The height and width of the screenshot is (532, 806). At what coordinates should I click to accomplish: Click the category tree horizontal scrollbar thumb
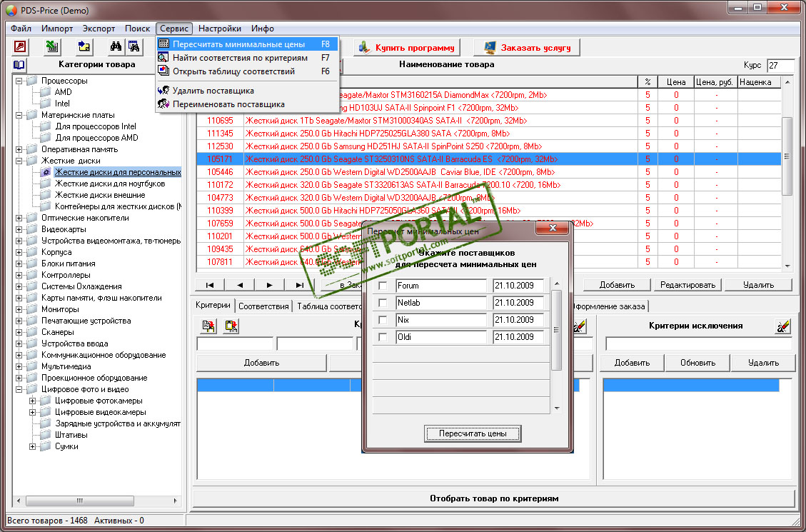80,501
